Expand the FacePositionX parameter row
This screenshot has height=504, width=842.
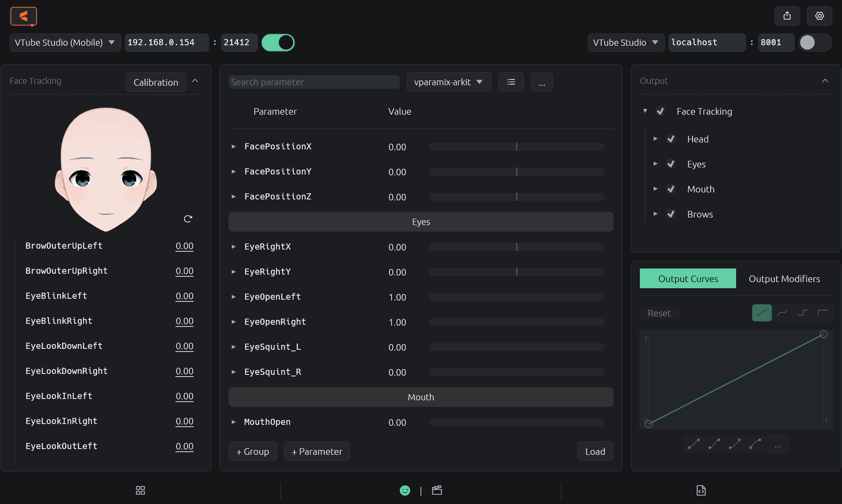234,147
